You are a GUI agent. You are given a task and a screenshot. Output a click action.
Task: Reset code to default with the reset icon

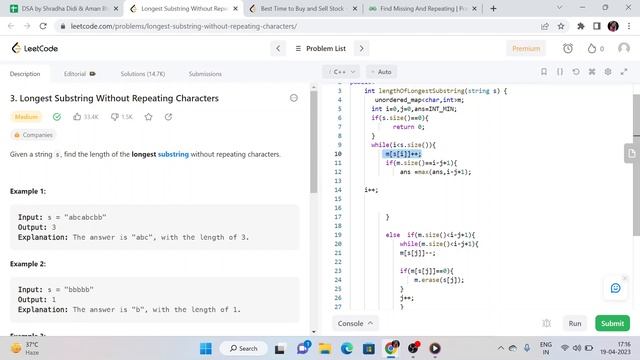tap(576, 72)
